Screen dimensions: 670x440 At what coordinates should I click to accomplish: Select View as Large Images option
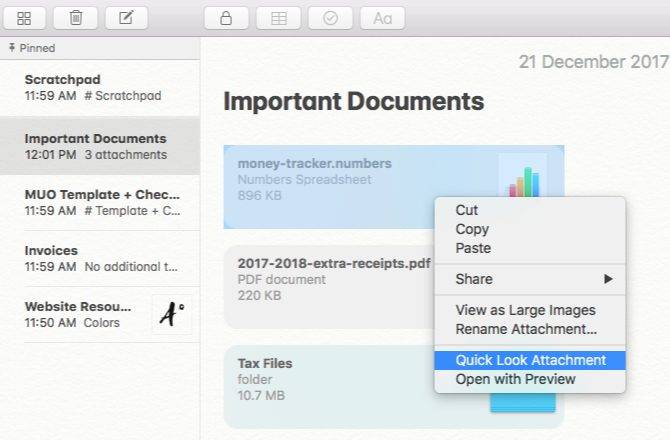[525, 310]
